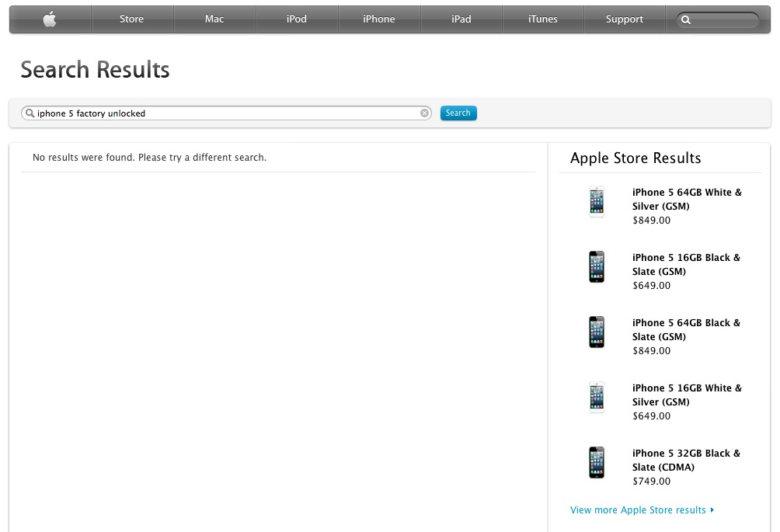
Task: Click into the 'iphone 5 factory unlocked' search field
Action: 226,113
